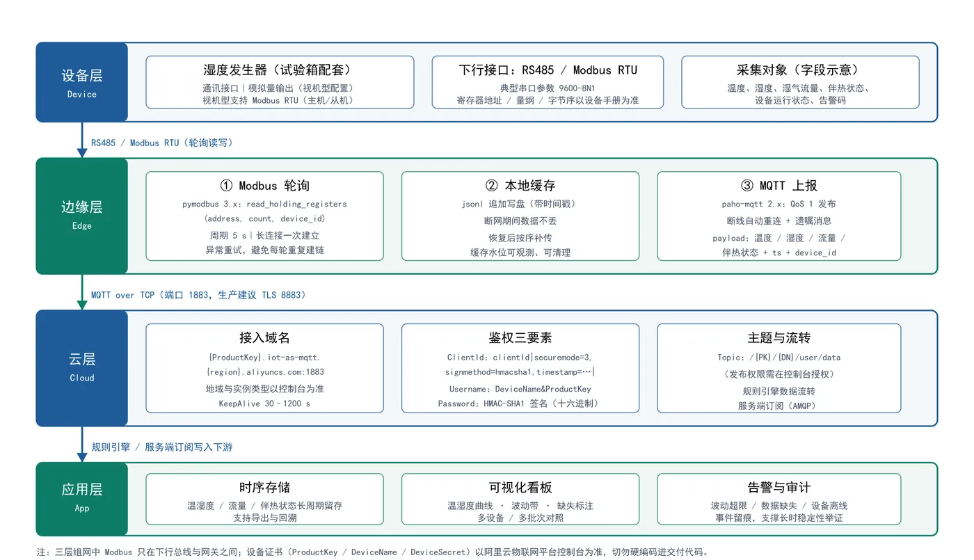Click the text 缓存水位可观测、可清理

[x=520, y=253]
